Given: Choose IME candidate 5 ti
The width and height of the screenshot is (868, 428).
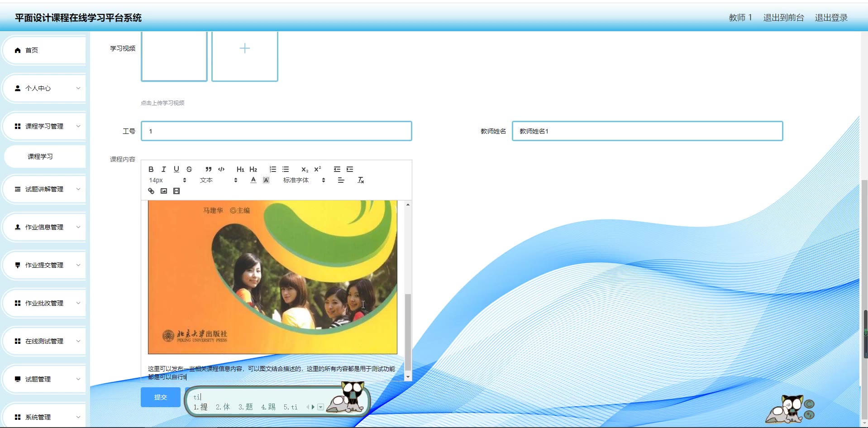Looking at the screenshot, I should coord(291,407).
